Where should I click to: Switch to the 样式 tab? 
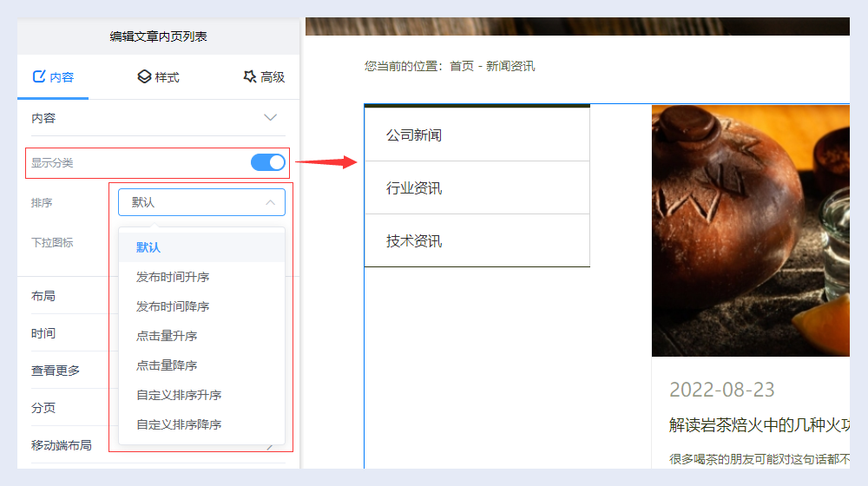[158, 77]
